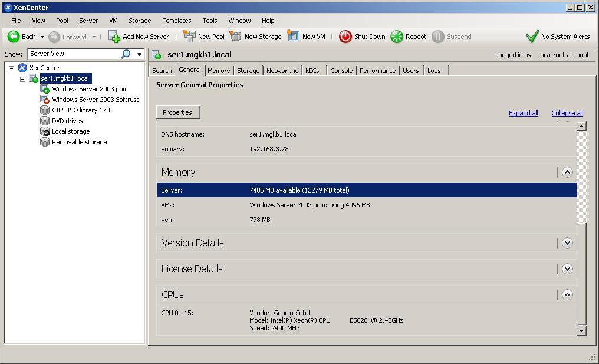
Task: Click the server icon beside the ser1.mgkb1.local header
Action: tap(156, 55)
